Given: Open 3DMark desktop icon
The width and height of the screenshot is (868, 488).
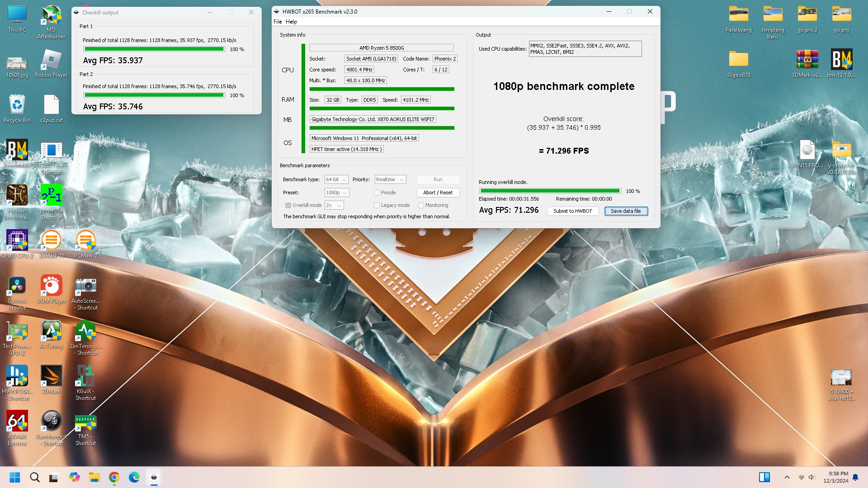Looking at the screenshot, I should (x=51, y=380).
